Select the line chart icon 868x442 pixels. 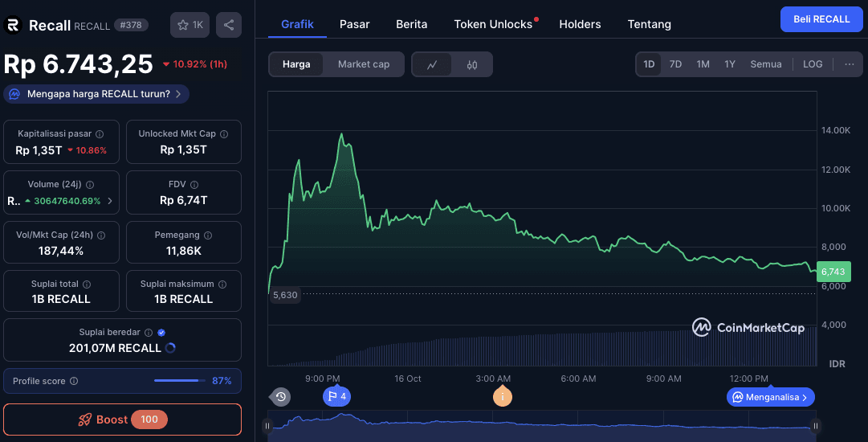(x=432, y=64)
